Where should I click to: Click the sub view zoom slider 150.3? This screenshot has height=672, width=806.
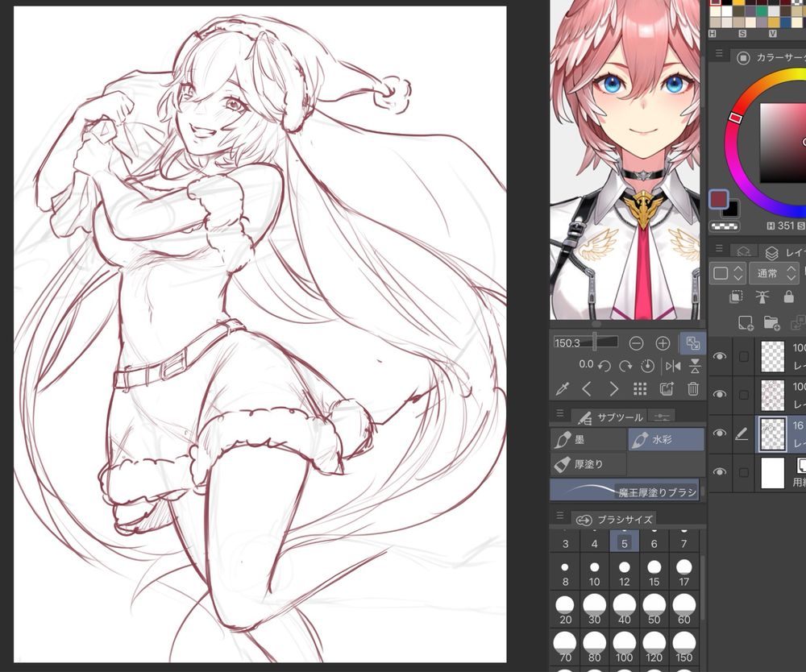click(x=585, y=342)
